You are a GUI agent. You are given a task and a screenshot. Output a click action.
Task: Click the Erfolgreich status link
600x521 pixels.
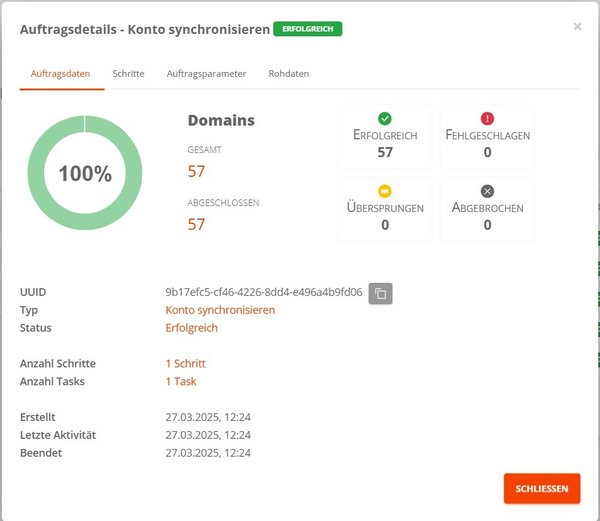pos(191,328)
